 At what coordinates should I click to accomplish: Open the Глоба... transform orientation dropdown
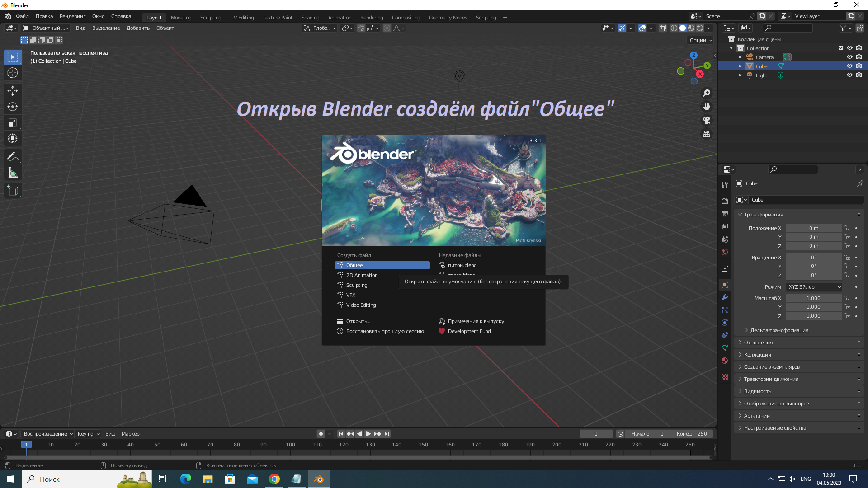point(320,28)
